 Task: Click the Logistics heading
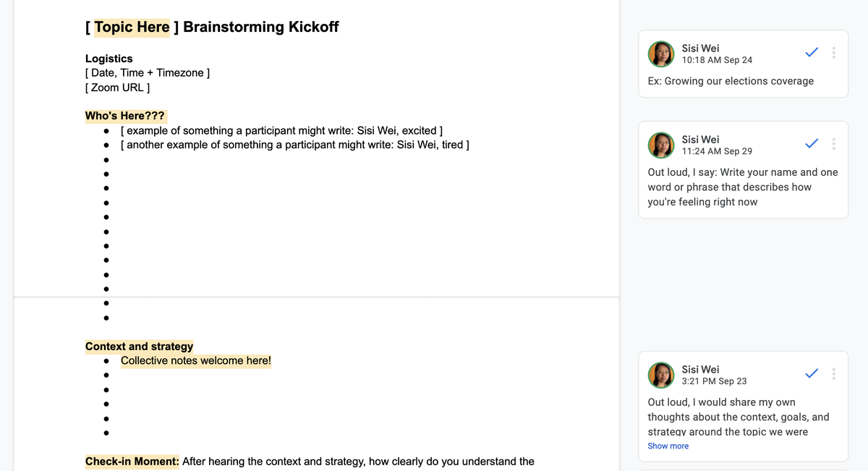(x=109, y=59)
